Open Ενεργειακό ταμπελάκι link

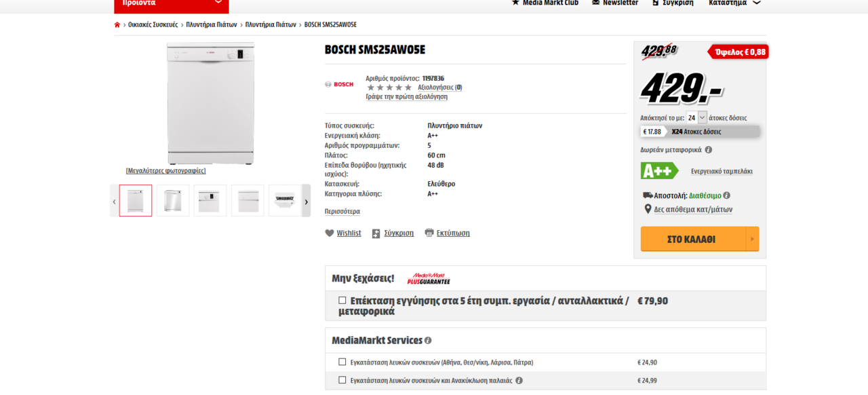pos(722,171)
